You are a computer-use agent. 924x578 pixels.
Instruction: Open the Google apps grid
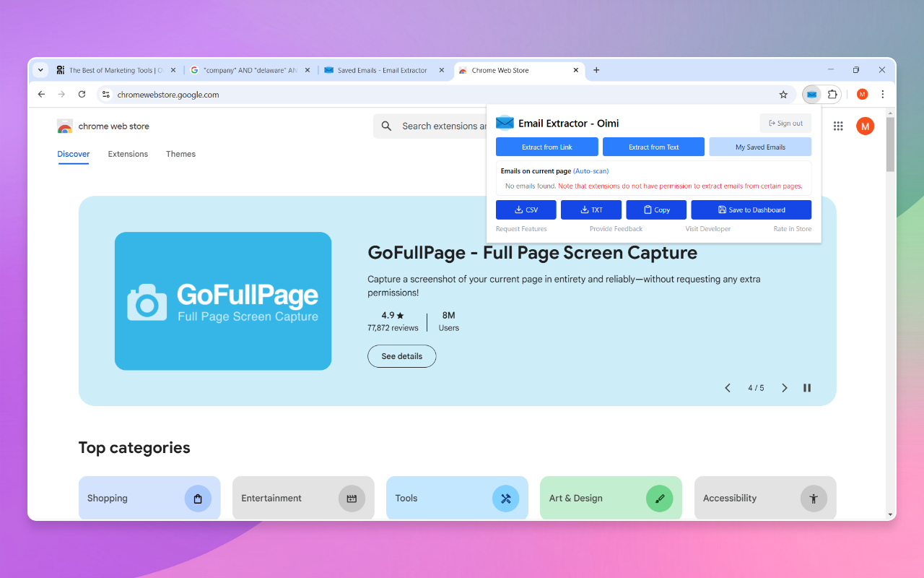point(838,126)
